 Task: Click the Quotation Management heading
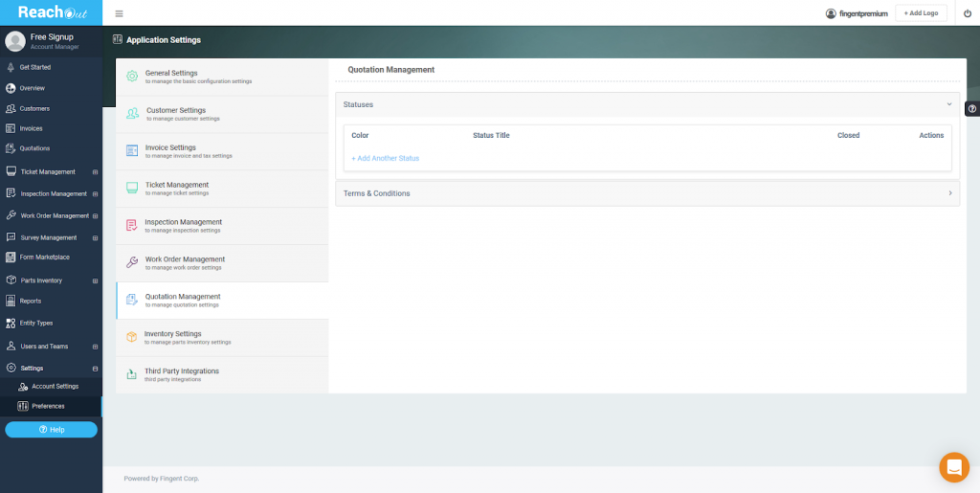tap(391, 69)
